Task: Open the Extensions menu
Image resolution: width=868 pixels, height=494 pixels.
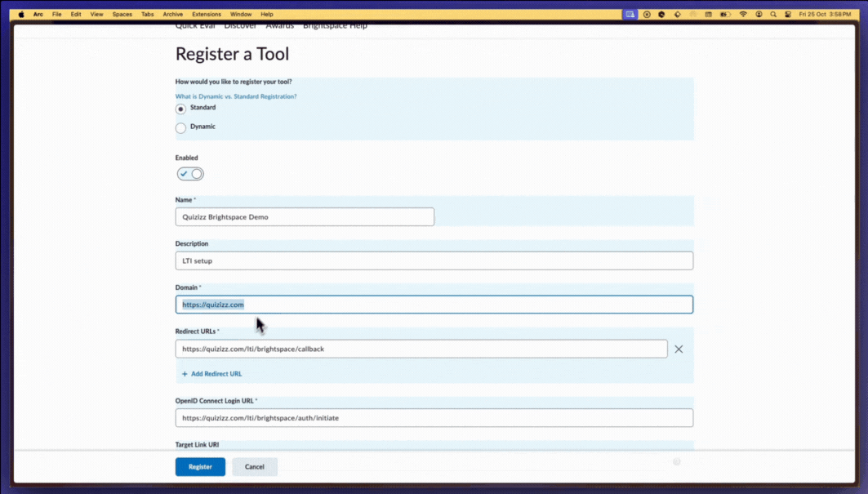Action: pyautogui.click(x=207, y=15)
